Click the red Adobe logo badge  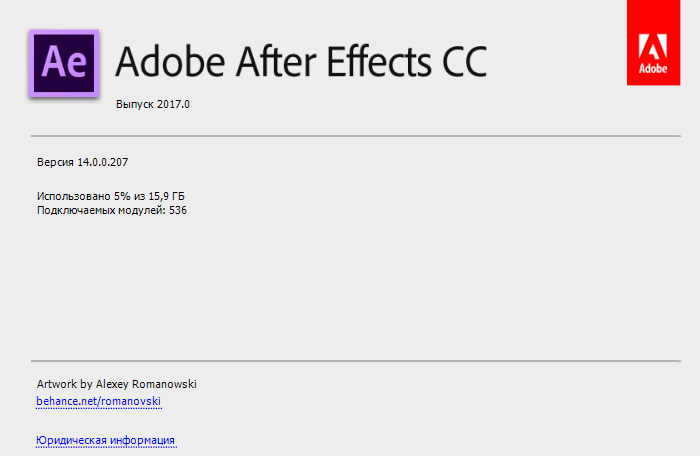[653, 43]
